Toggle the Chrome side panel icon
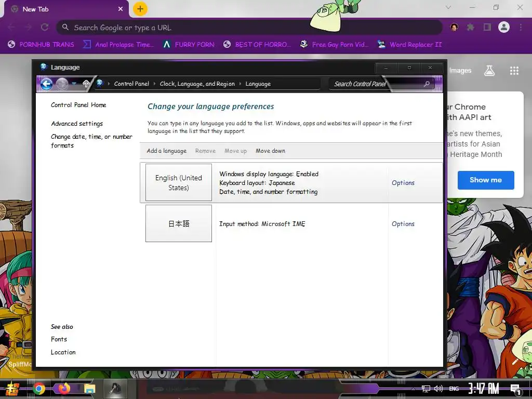This screenshot has width=532, height=399. coord(487,27)
